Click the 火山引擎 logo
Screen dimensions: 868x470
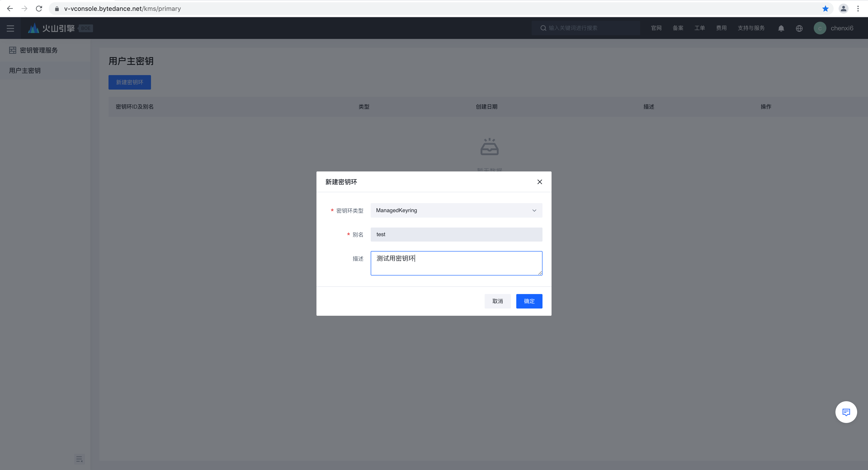coord(51,28)
